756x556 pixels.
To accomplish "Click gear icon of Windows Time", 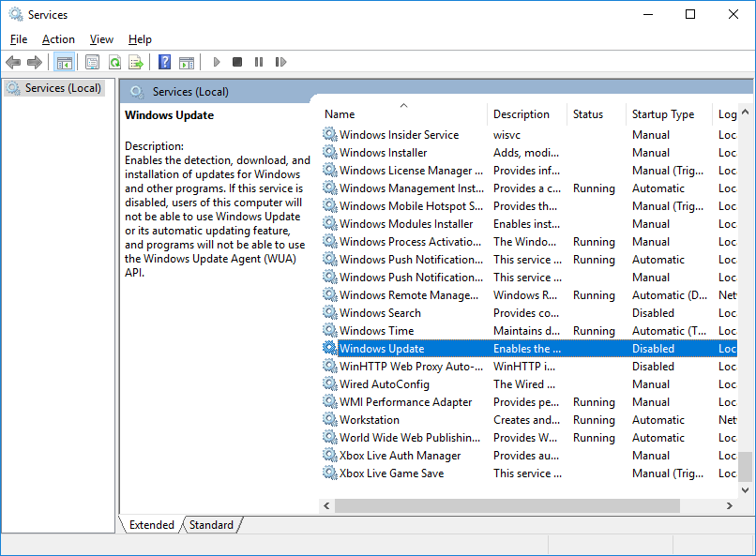I will click(330, 330).
